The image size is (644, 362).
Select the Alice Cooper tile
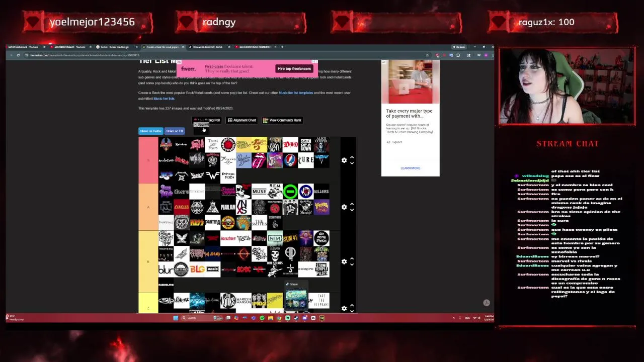coord(321,145)
